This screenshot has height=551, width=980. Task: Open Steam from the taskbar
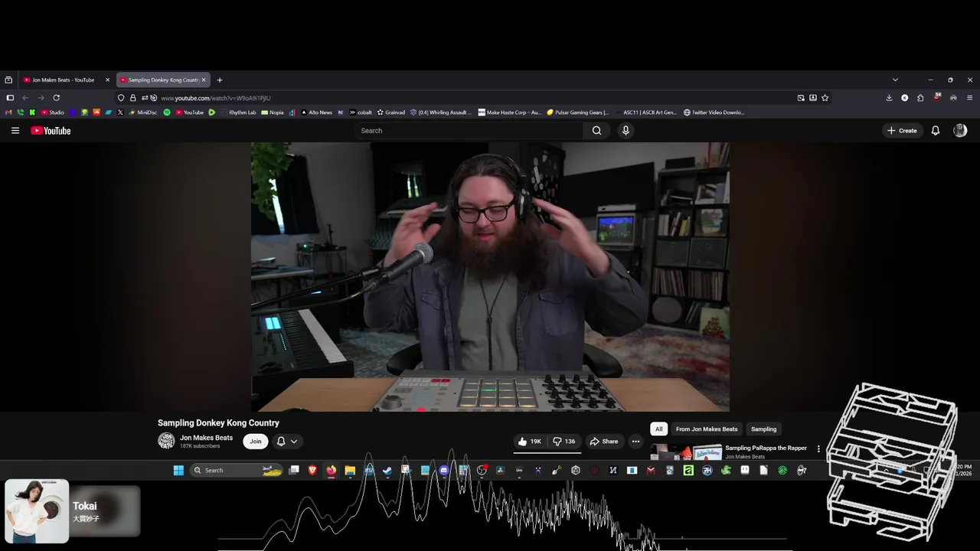click(x=387, y=471)
